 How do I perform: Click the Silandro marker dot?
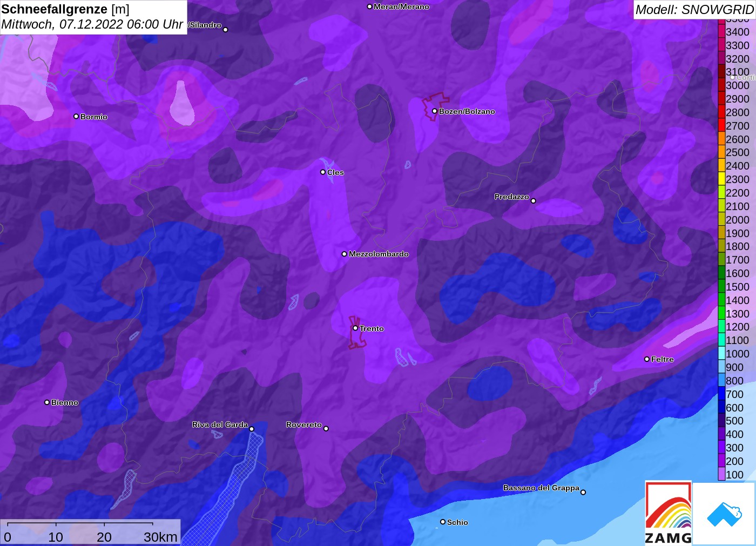coord(226,30)
